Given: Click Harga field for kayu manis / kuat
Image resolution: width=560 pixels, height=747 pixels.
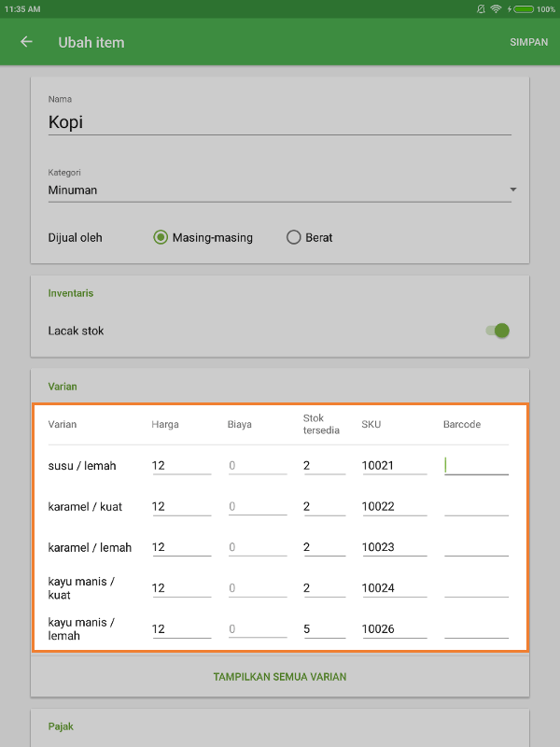Looking at the screenshot, I should coord(181,588).
